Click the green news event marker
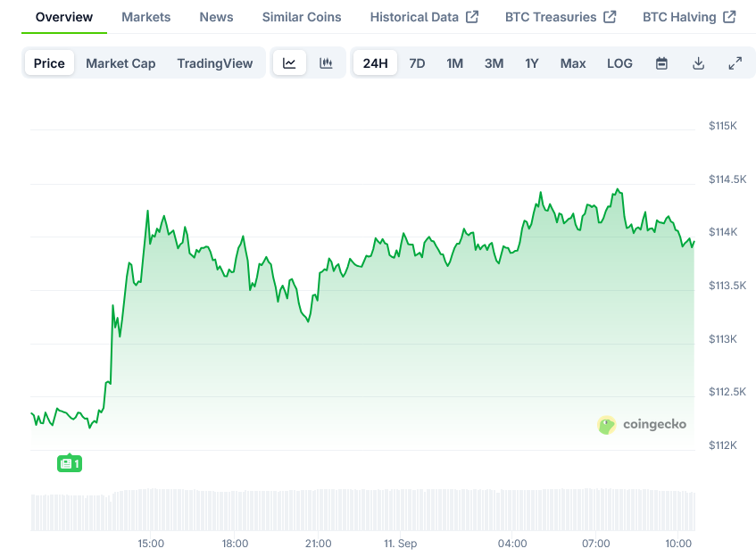 (x=70, y=463)
